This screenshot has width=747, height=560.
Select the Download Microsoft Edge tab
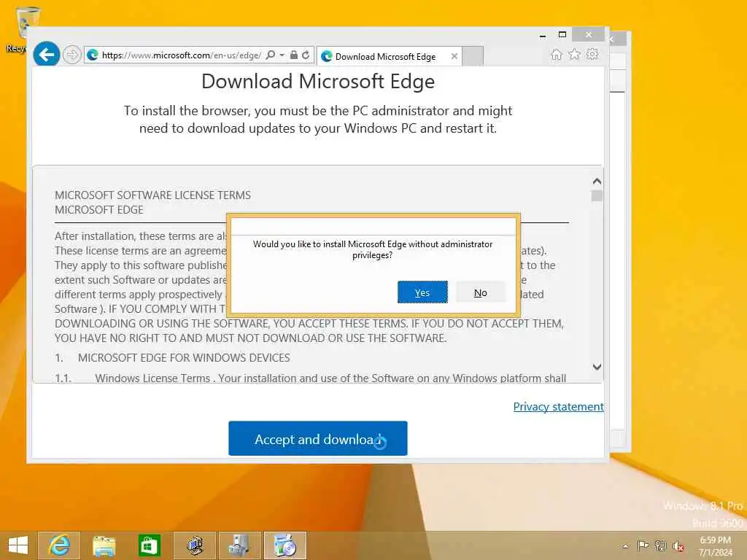pos(385,57)
